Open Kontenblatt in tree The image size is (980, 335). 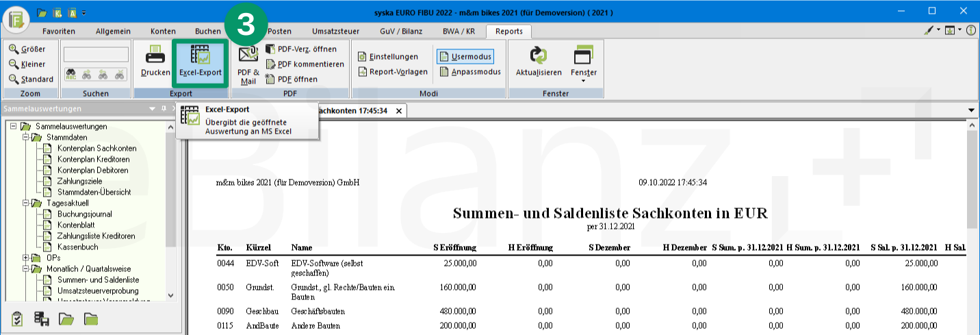click(x=76, y=225)
